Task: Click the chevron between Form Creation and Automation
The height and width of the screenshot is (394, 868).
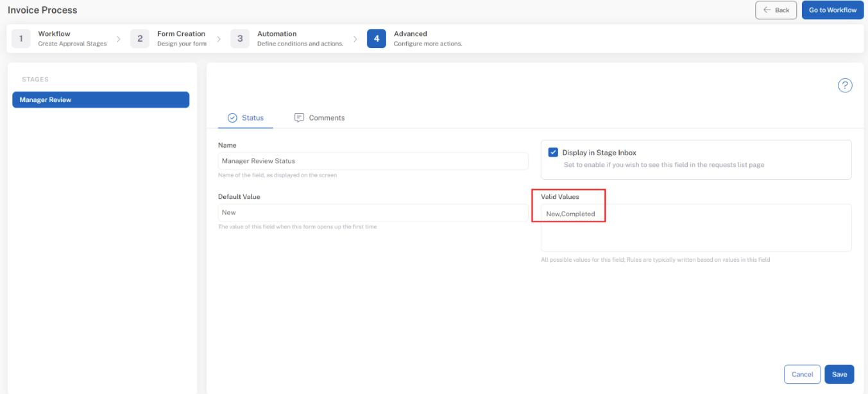Action: [x=218, y=38]
